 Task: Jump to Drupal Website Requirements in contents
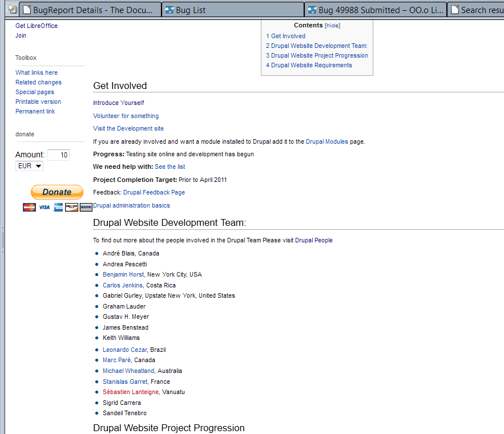click(x=311, y=66)
